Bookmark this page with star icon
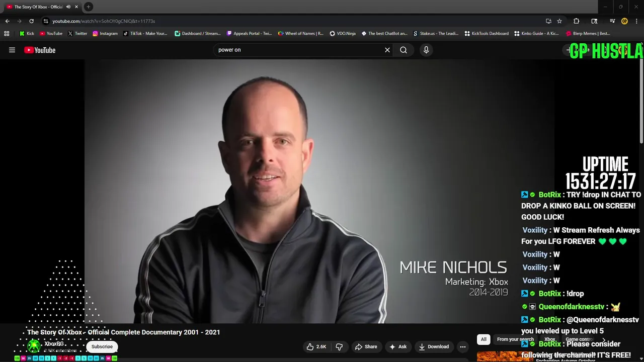 (x=559, y=21)
